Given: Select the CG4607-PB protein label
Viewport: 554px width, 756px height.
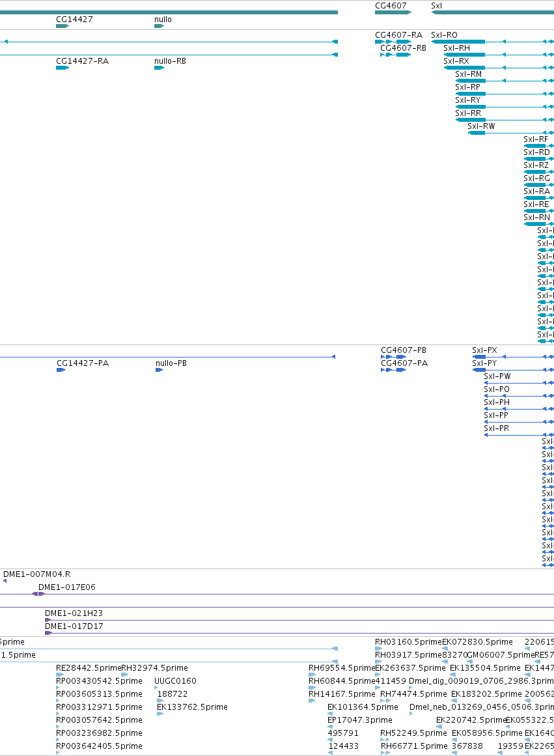Looking at the screenshot, I should point(404,350).
